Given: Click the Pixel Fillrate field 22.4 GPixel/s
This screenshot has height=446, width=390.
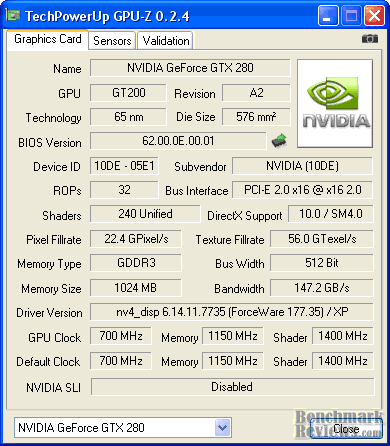Looking at the screenshot, I should [136, 239].
